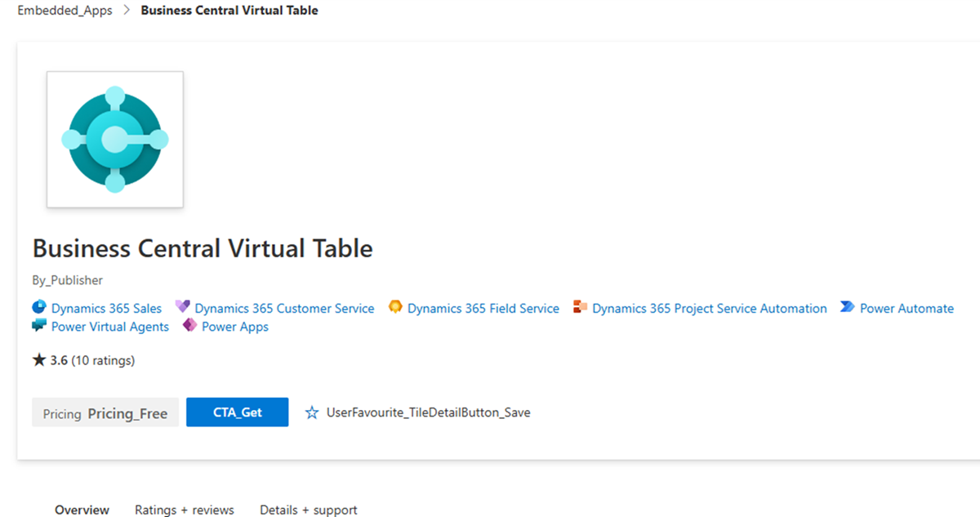980x517 pixels.
Task: Click the Power Virtual Agents icon
Action: (x=39, y=326)
